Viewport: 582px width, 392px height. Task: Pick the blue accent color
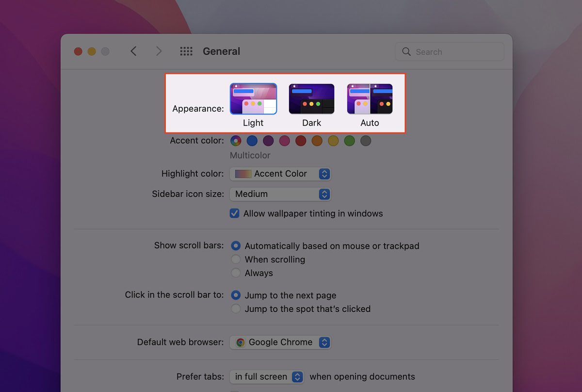click(252, 141)
